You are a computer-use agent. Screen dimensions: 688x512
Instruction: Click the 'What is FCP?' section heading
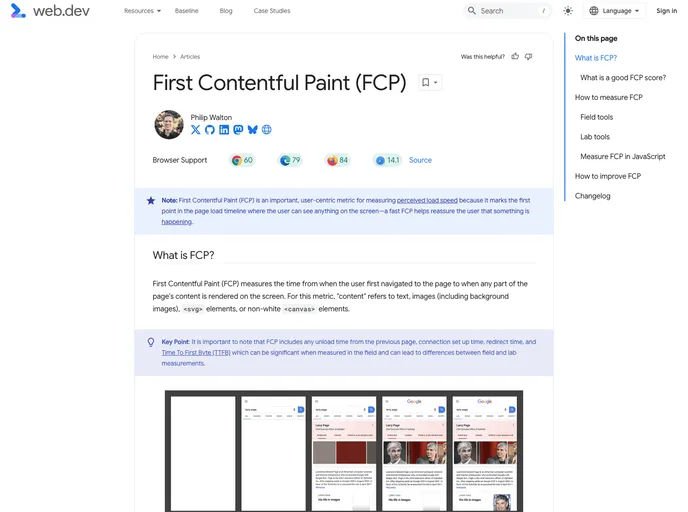click(x=183, y=255)
